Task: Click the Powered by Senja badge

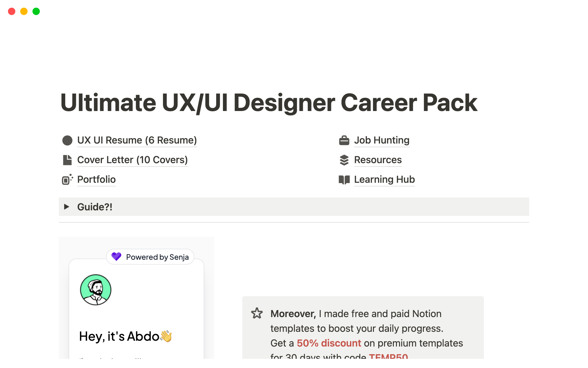Action: point(157,257)
